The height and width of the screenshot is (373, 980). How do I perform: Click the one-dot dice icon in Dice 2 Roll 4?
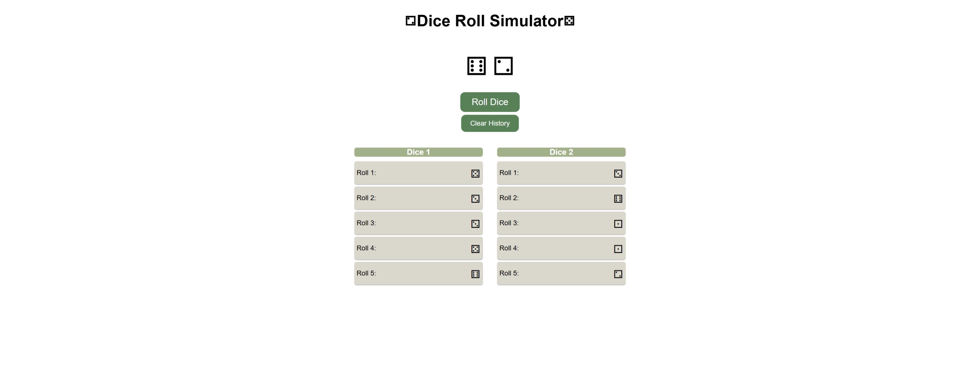618,248
